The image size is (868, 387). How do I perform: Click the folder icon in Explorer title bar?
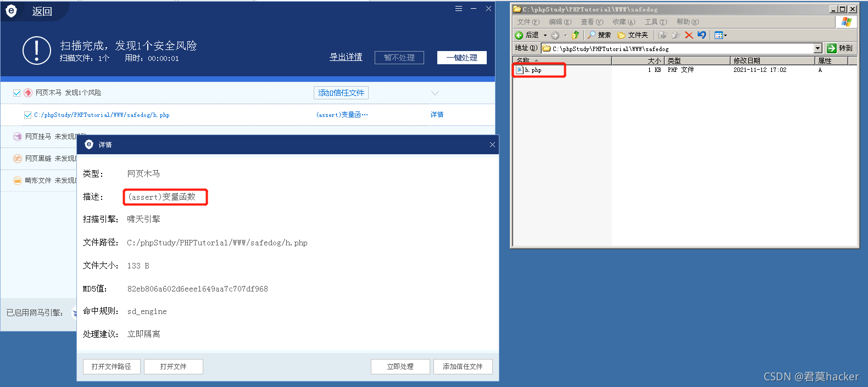tap(517, 9)
